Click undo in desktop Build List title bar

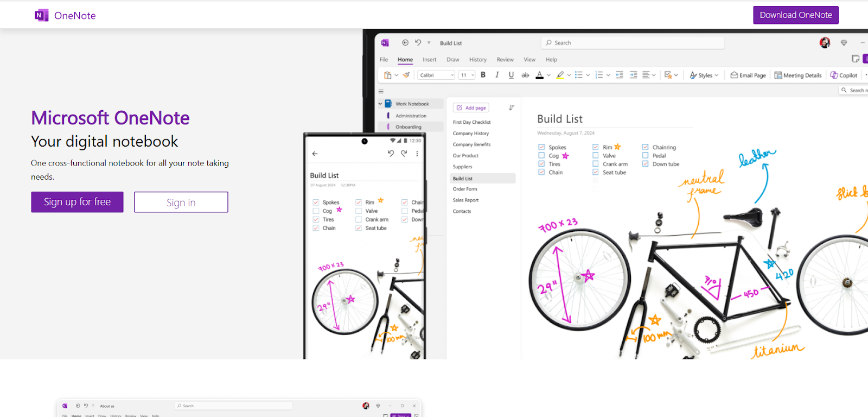(x=418, y=42)
